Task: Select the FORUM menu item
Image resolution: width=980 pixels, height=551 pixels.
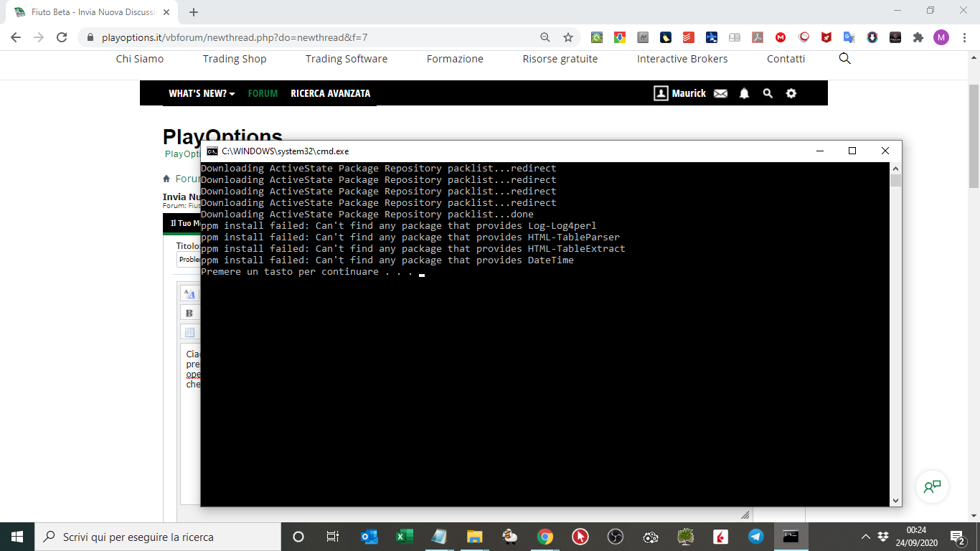Action: point(263,93)
